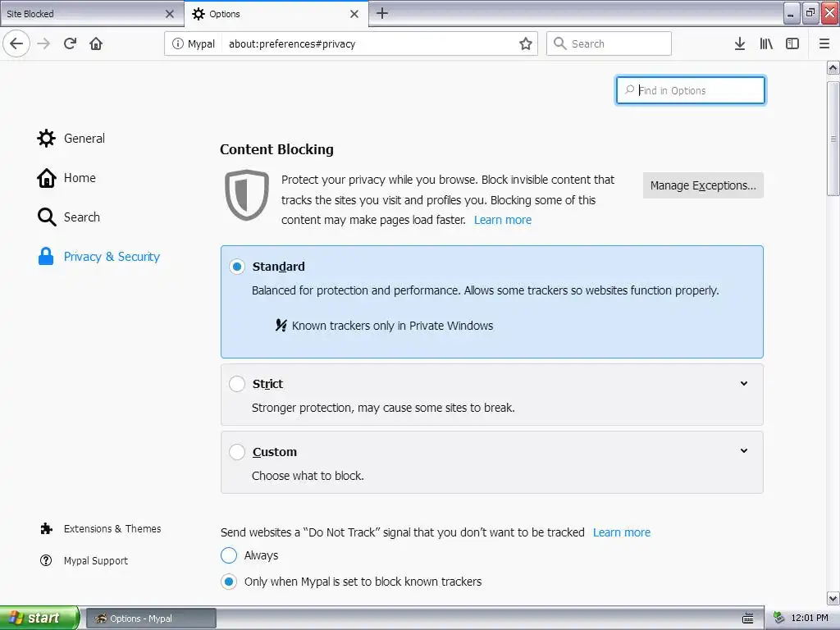Click the Manage Exceptions button

tap(703, 185)
